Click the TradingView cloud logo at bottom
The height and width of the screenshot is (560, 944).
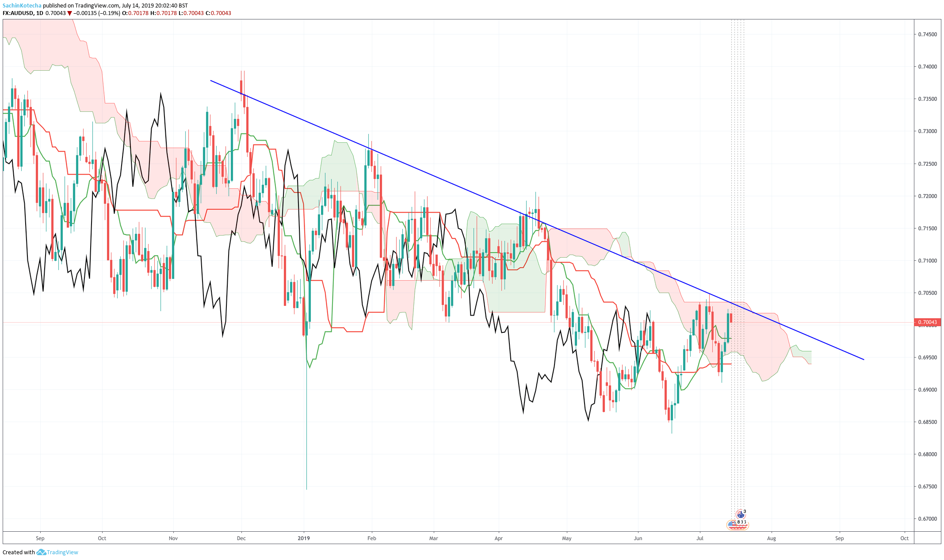coord(41,552)
